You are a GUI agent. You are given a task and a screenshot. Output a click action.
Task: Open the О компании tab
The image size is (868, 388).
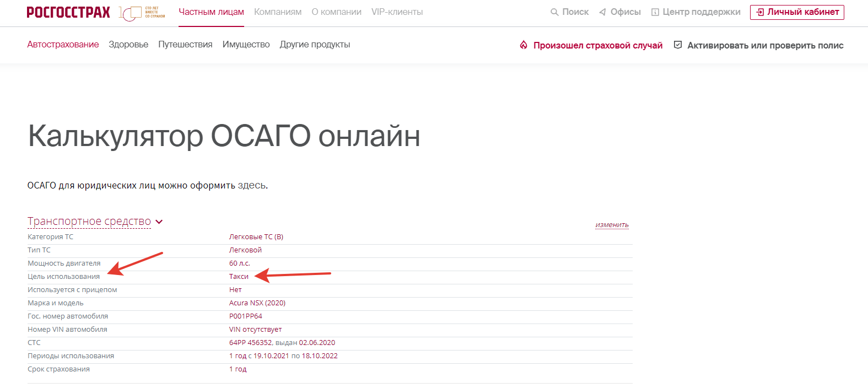337,12
